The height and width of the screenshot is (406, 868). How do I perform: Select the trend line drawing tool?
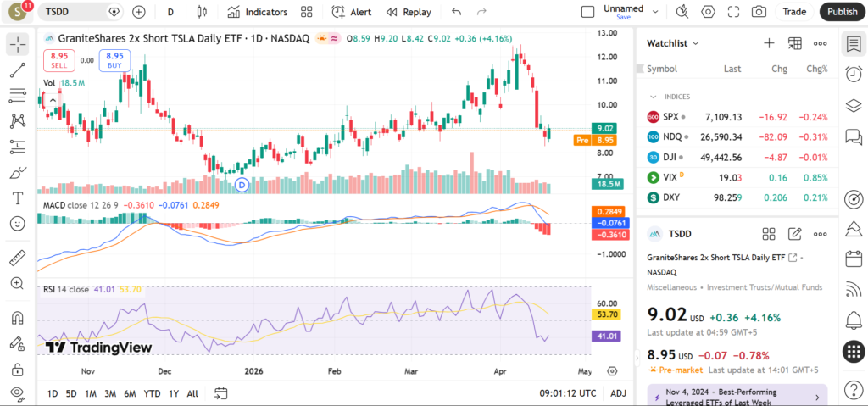pos(17,70)
